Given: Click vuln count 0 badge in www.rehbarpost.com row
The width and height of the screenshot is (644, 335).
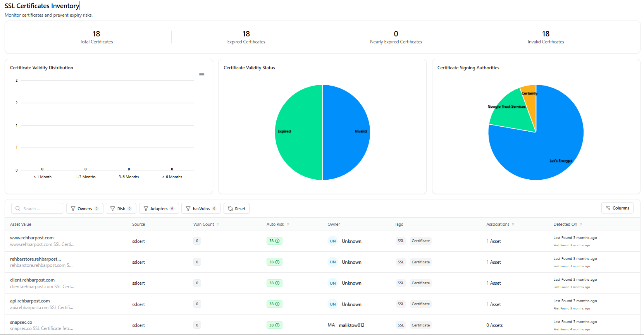Looking at the screenshot, I should tap(197, 241).
